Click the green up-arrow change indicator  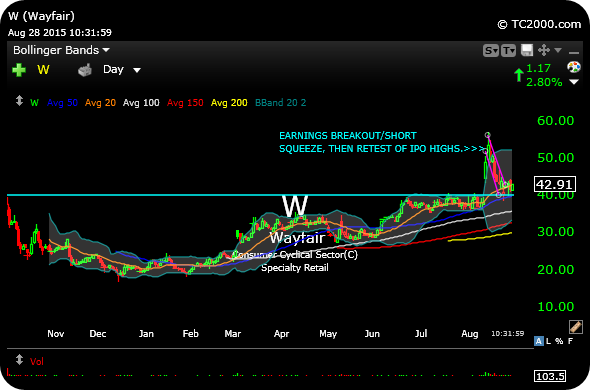pos(519,75)
